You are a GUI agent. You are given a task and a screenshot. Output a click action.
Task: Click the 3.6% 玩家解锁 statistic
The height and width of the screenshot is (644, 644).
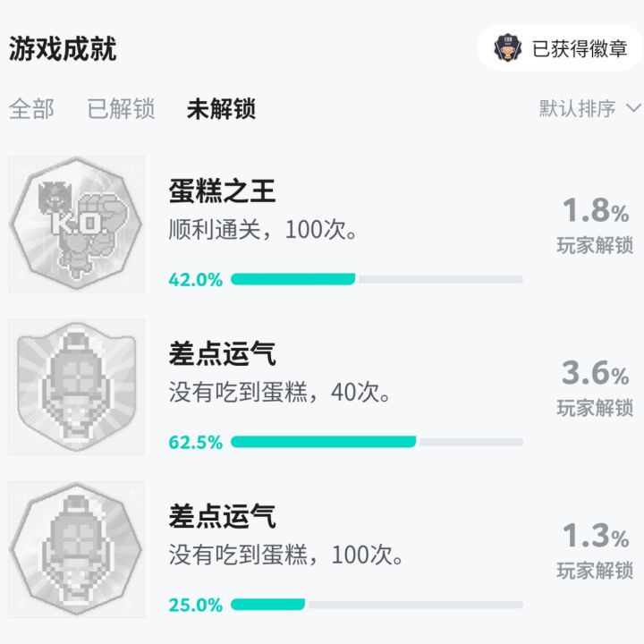click(x=595, y=387)
